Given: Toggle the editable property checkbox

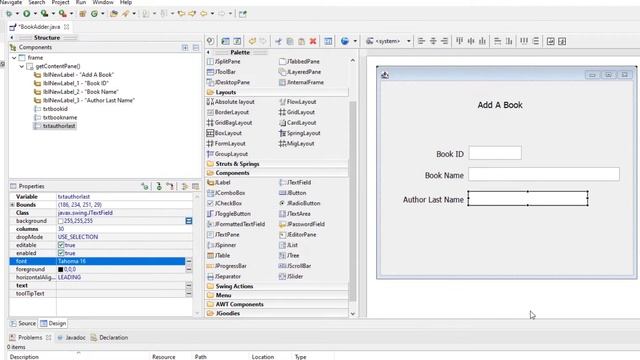Looking at the screenshot, I should [61, 245].
